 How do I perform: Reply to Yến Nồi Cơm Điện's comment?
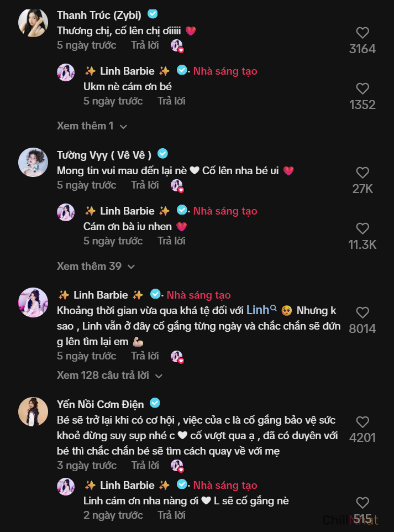(145, 465)
